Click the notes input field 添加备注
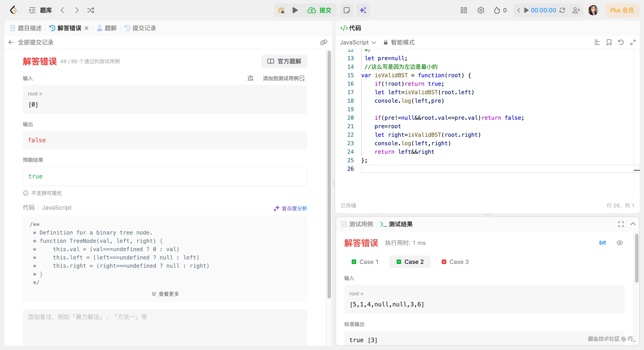 point(165,324)
